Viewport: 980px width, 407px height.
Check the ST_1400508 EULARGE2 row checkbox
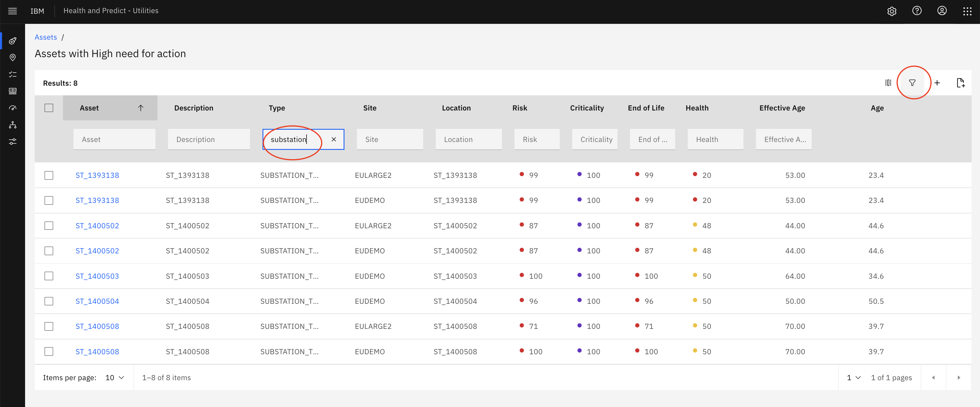tap(49, 326)
